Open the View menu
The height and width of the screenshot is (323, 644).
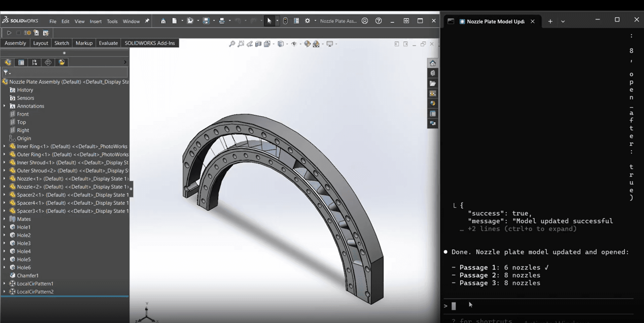[x=79, y=21]
